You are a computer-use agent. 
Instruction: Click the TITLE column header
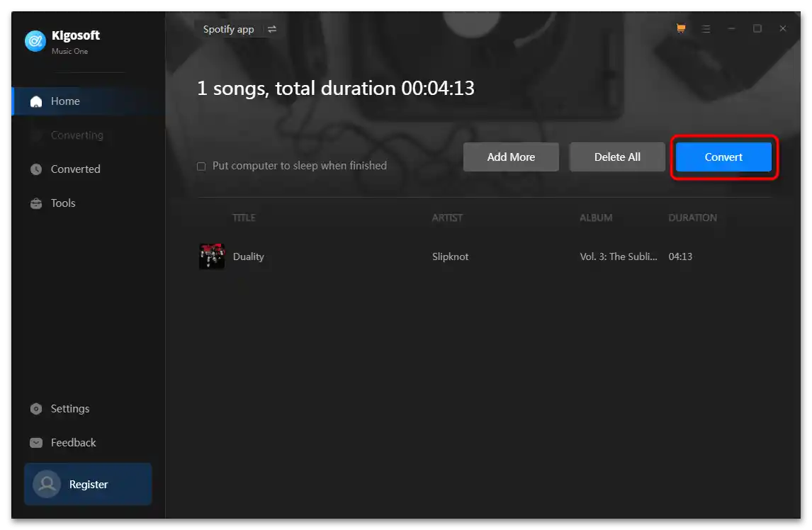pos(244,218)
